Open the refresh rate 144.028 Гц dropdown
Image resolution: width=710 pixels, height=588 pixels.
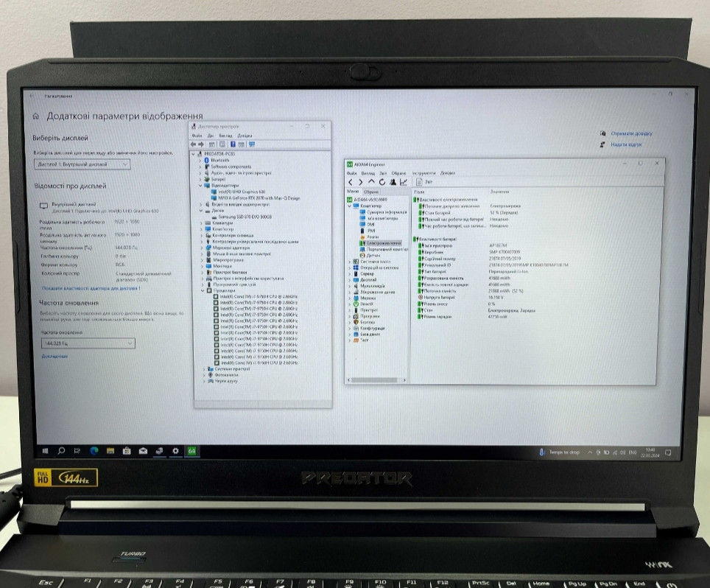coord(88,343)
